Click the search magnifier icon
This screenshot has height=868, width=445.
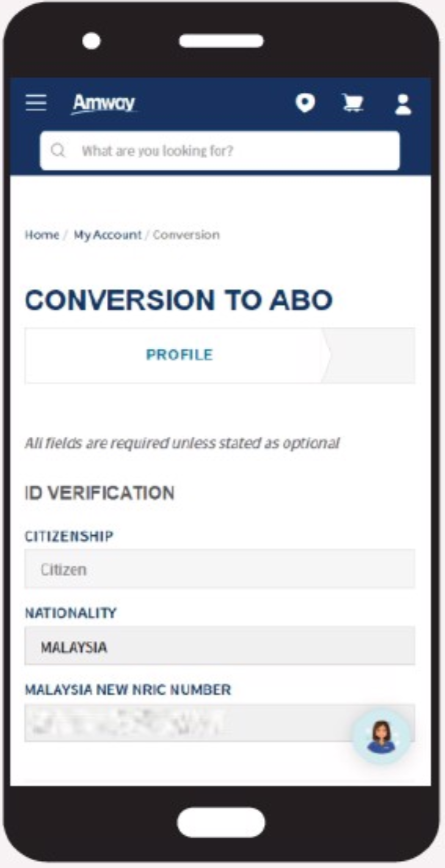point(58,151)
